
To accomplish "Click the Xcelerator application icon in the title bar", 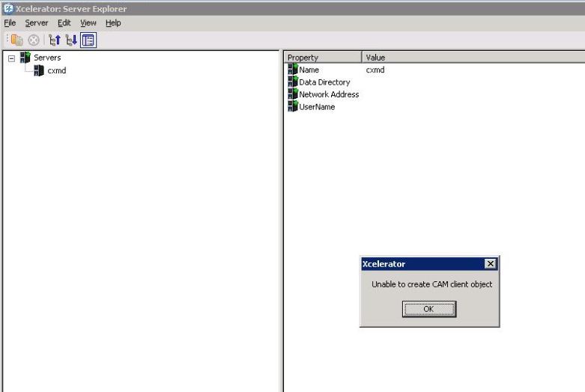I will [x=7, y=8].
